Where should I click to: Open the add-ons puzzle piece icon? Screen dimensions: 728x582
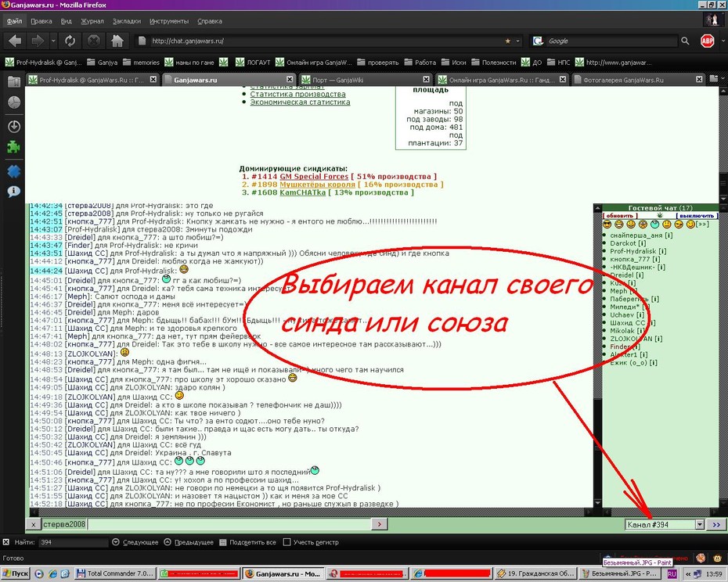(14, 148)
